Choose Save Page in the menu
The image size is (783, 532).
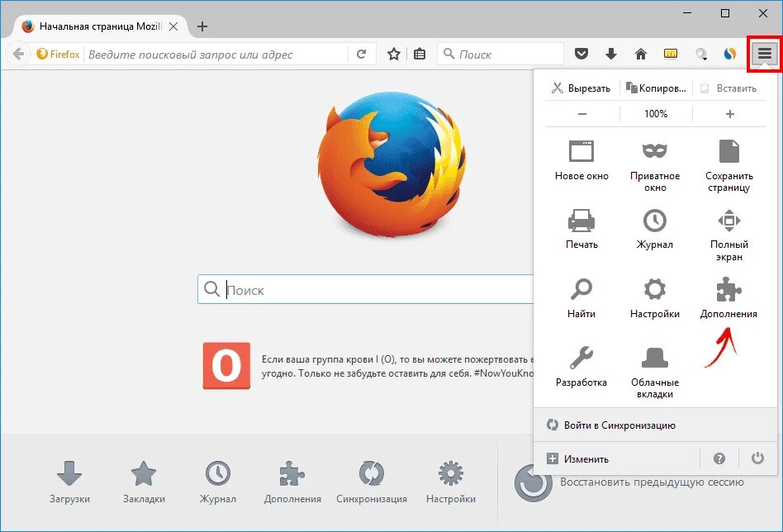(x=728, y=166)
